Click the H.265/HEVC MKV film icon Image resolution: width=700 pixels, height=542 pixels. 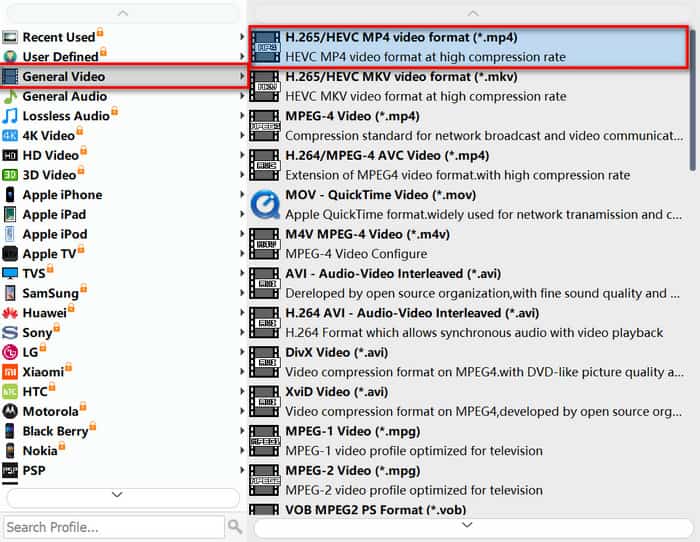click(x=265, y=86)
